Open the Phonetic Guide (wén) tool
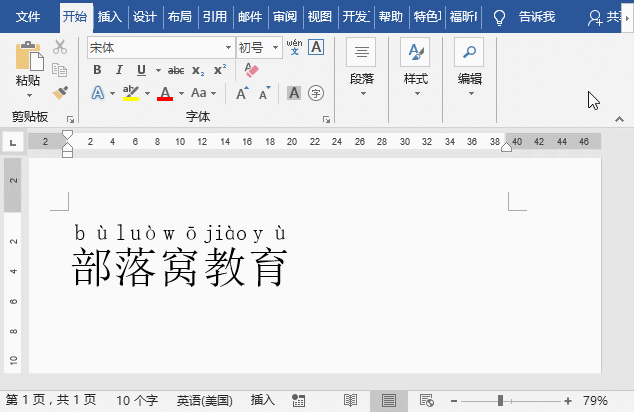634x412 pixels. (294, 47)
